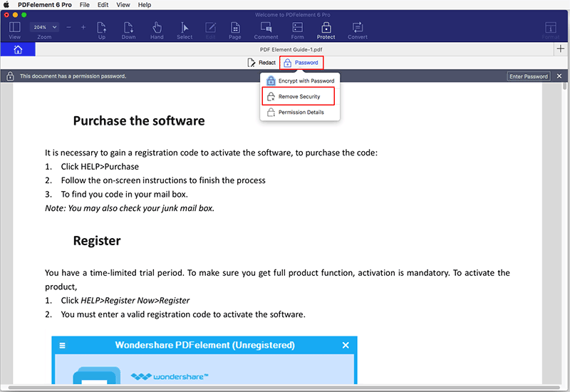Click the lock icon in notification bar
Screen dimensions: 570x392
click(x=10, y=76)
